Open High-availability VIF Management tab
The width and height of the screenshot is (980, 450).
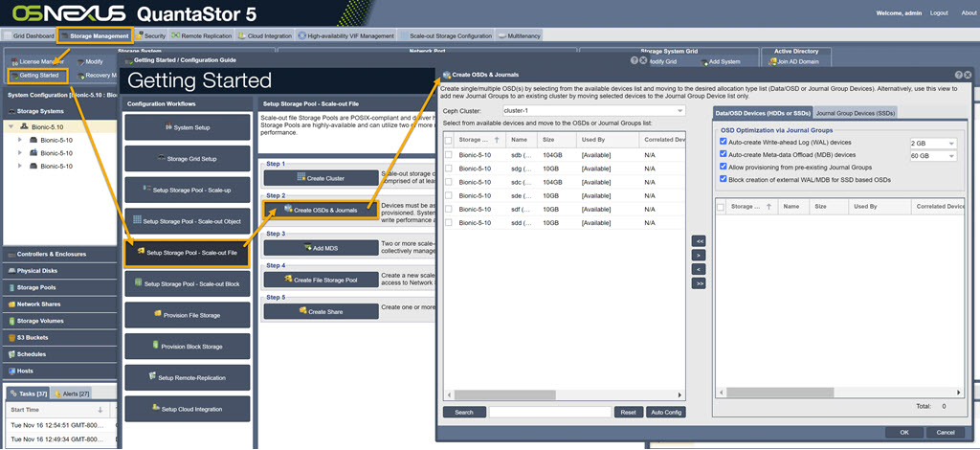[345, 35]
